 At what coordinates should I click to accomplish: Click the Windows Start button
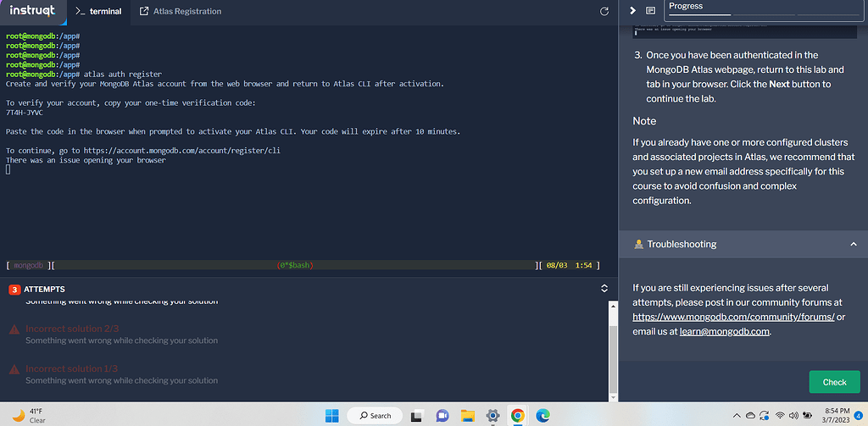(x=331, y=415)
